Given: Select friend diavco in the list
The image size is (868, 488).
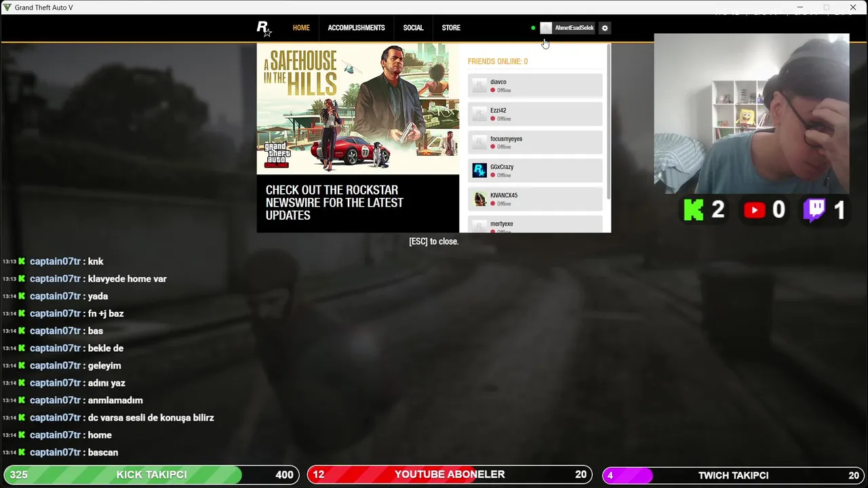Looking at the screenshot, I should (535, 85).
